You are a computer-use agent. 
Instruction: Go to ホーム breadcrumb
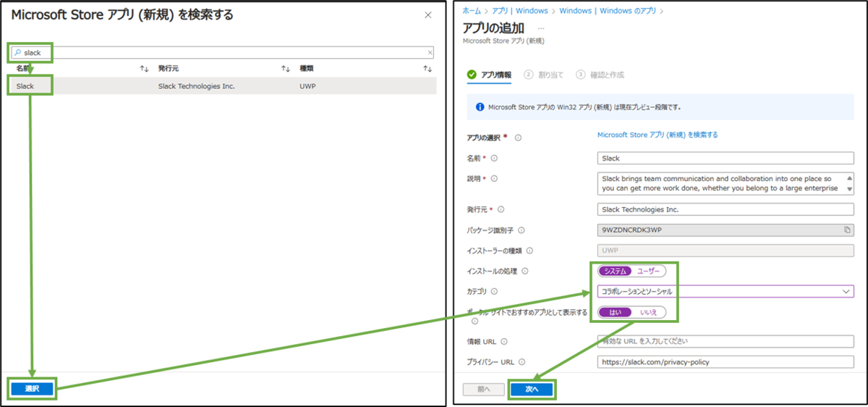(x=471, y=11)
